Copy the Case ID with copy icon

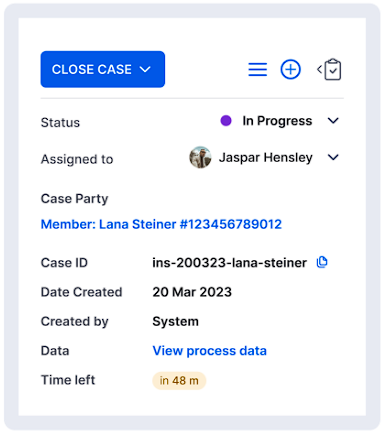(322, 262)
